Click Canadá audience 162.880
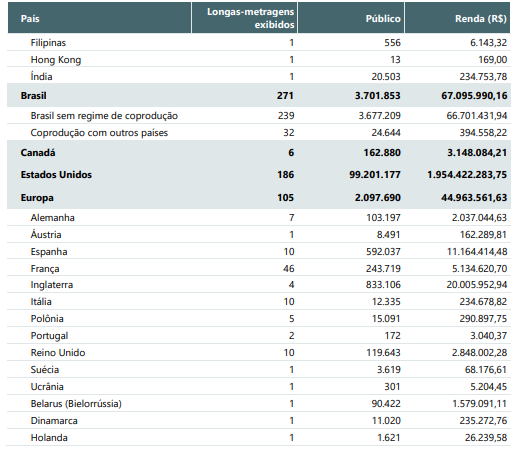This screenshot has height=451, width=520. tap(382, 153)
